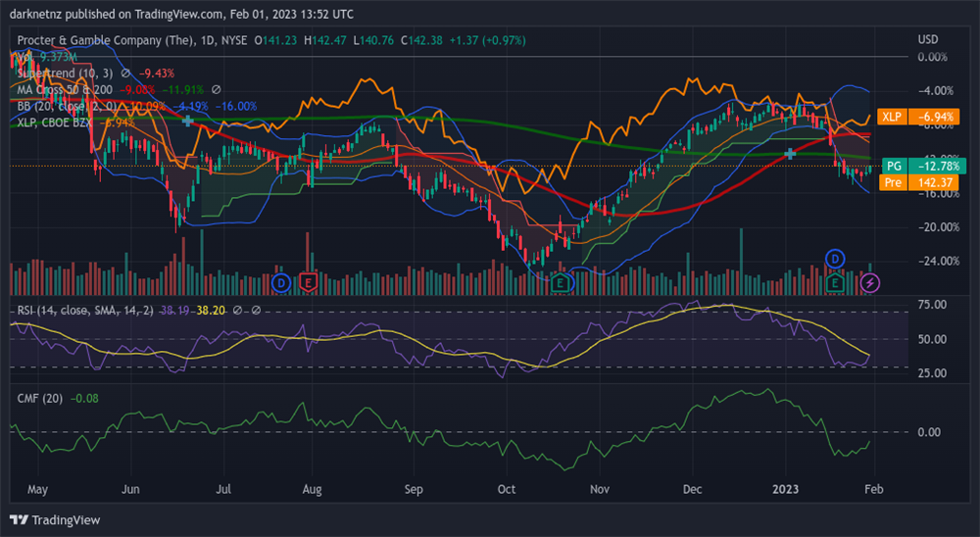This screenshot has height=537, width=980.
Task: Click the green PG price scale label
Action: (894, 166)
